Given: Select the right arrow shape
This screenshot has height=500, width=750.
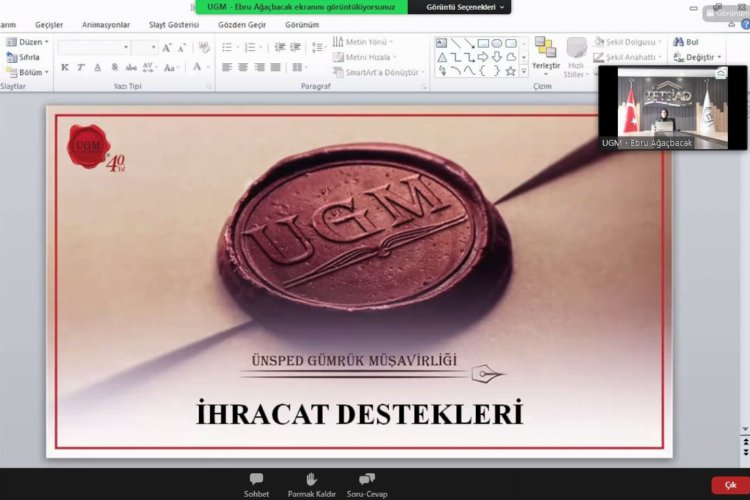Looking at the screenshot, I should tap(483, 57).
